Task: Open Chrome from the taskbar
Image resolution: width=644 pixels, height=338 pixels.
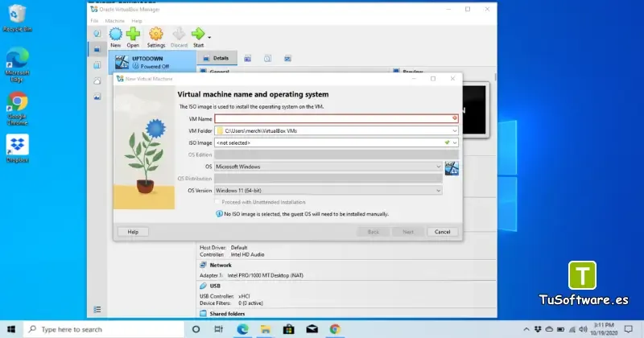Action: tap(335, 329)
